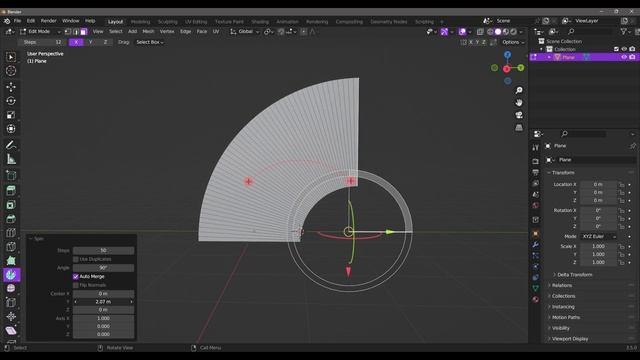Check the Use Duplicates checkbox
Image resolution: width=640 pixels, height=360 pixels.
pos(76,259)
